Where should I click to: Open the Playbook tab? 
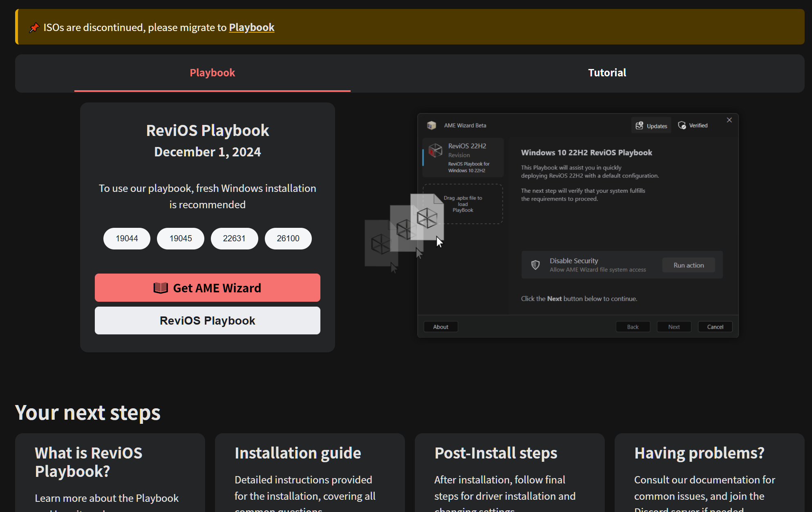pyautogui.click(x=212, y=73)
